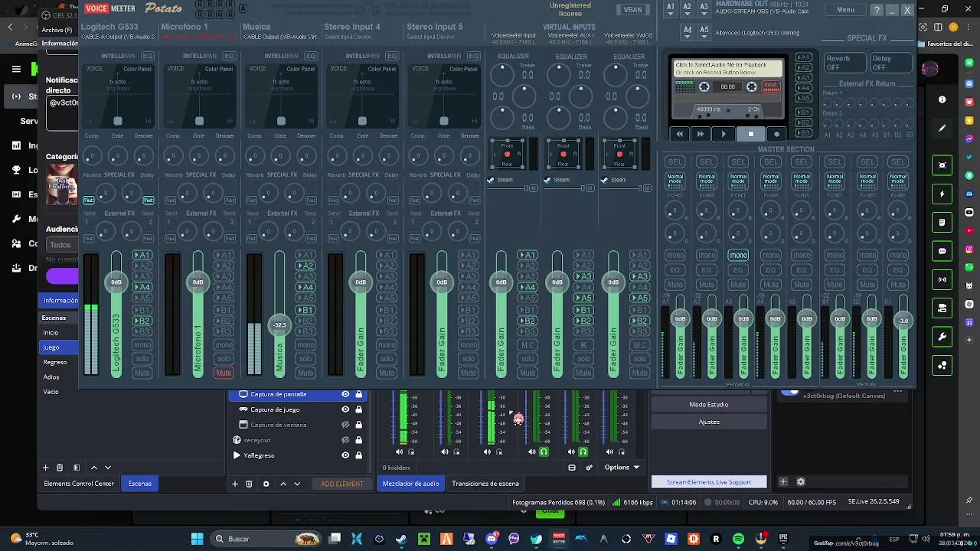Select hardware output device A4

688,31
